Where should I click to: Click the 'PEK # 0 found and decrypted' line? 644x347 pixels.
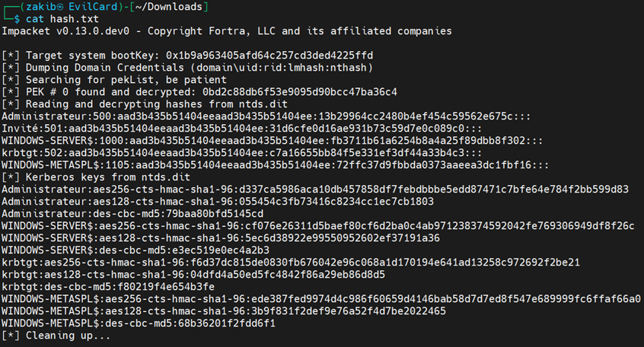click(199, 92)
